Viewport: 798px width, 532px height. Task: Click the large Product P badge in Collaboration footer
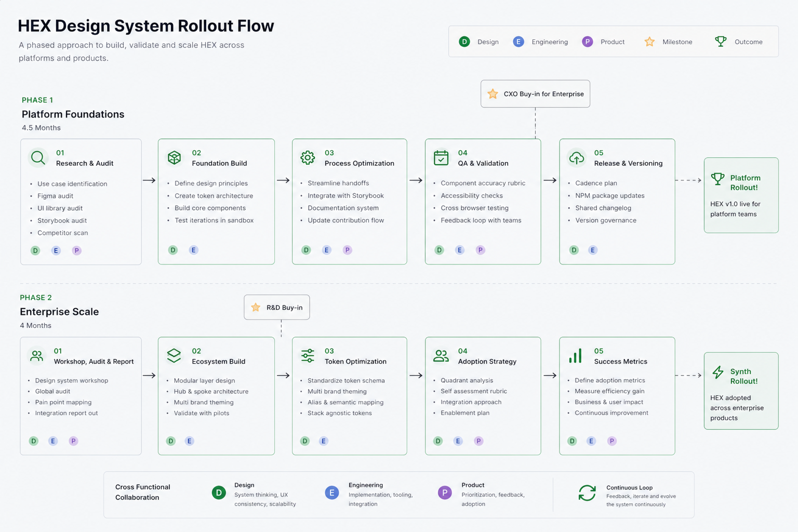(x=444, y=493)
